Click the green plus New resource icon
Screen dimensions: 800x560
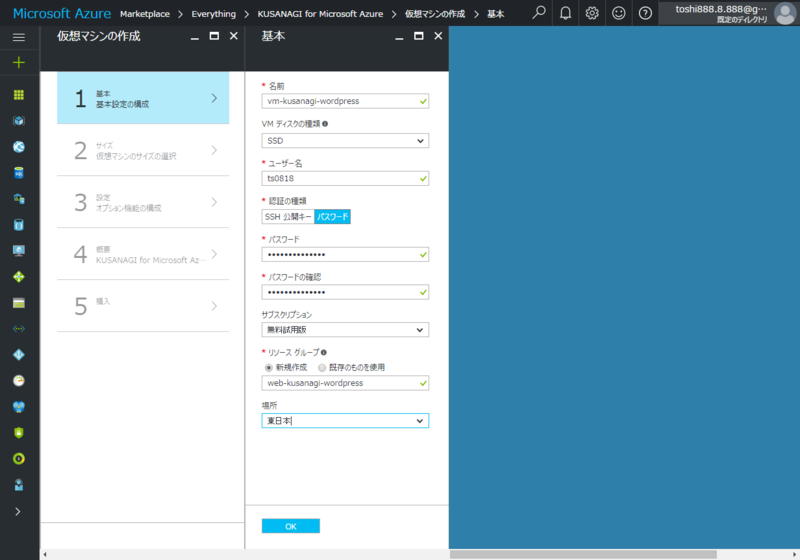tap(19, 62)
